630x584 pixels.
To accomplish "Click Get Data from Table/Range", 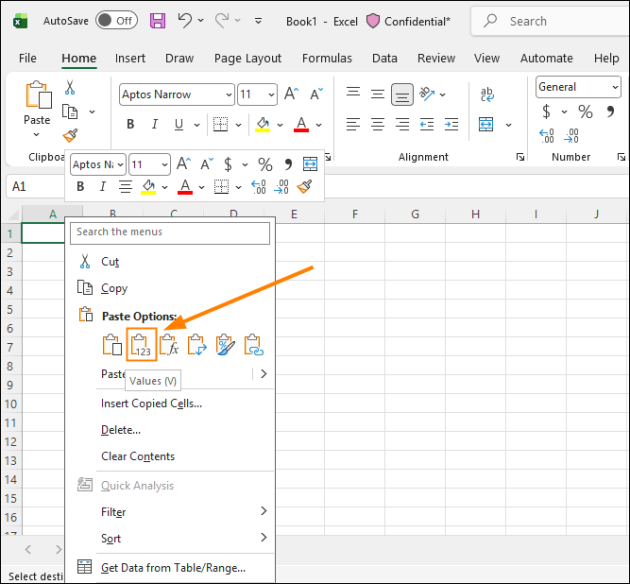I will (170, 568).
